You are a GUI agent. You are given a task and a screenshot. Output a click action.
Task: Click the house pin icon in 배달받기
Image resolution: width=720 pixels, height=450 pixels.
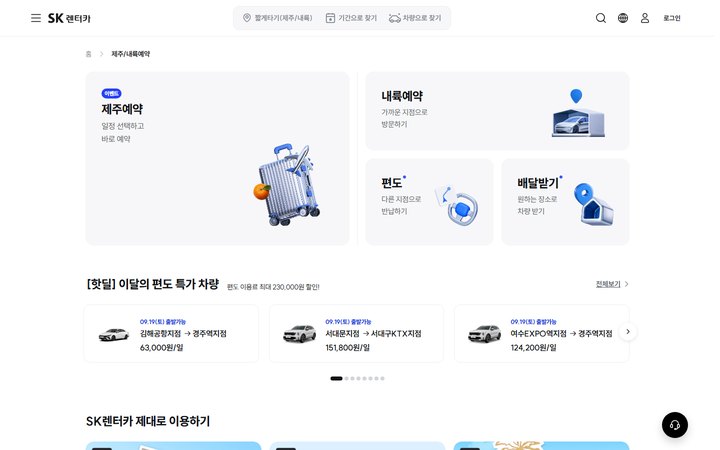[x=593, y=204]
